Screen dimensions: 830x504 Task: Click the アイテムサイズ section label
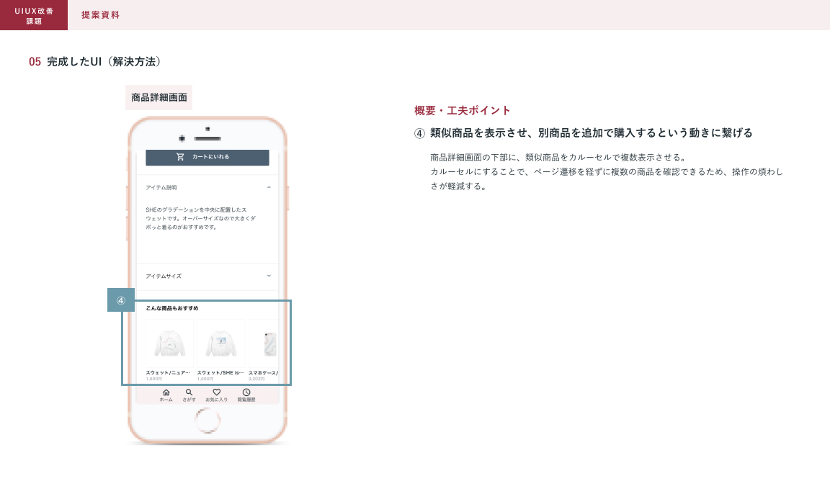point(164,276)
